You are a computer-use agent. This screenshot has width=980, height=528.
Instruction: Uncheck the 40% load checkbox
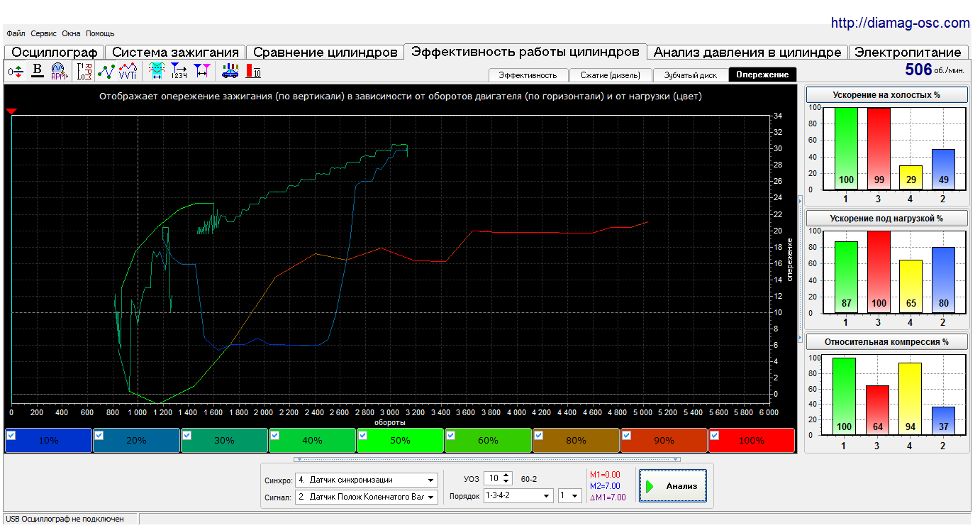(274, 435)
